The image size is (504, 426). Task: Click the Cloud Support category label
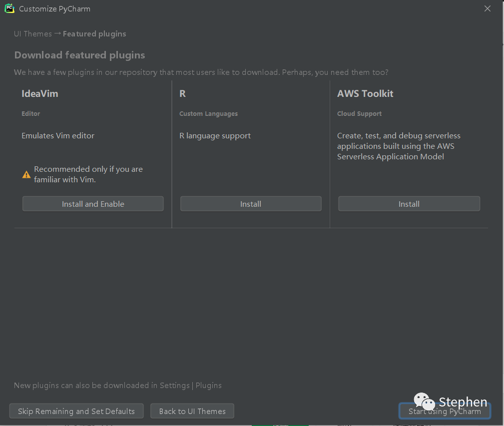(359, 114)
